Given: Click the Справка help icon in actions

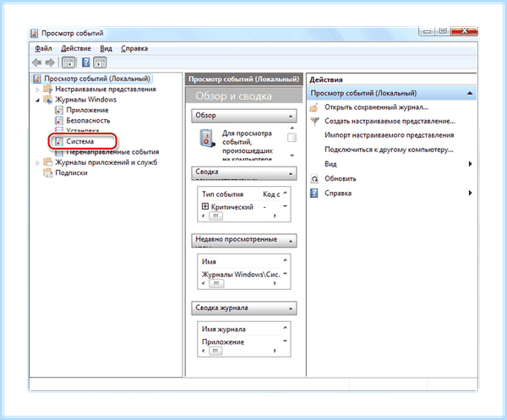Looking at the screenshot, I should tap(314, 193).
